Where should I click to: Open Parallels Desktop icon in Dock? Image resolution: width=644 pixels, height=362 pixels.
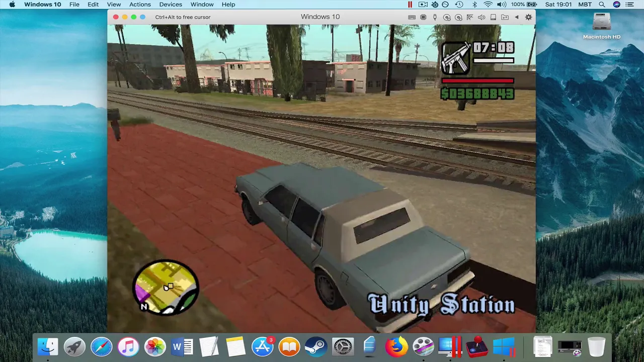(x=450, y=347)
